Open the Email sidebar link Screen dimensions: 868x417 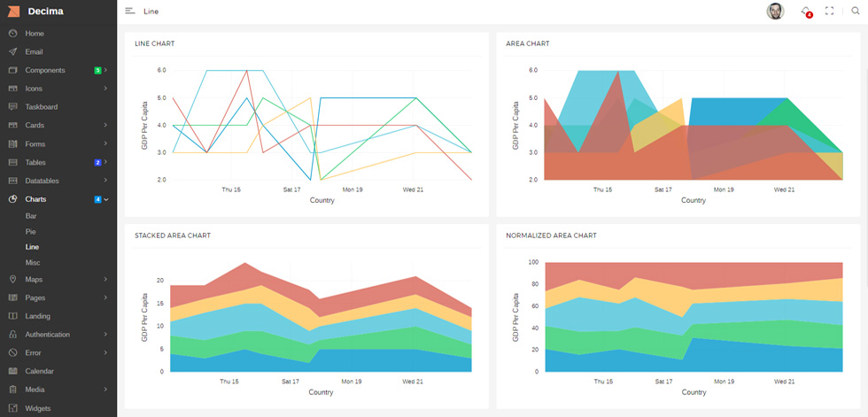tap(34, 52)
